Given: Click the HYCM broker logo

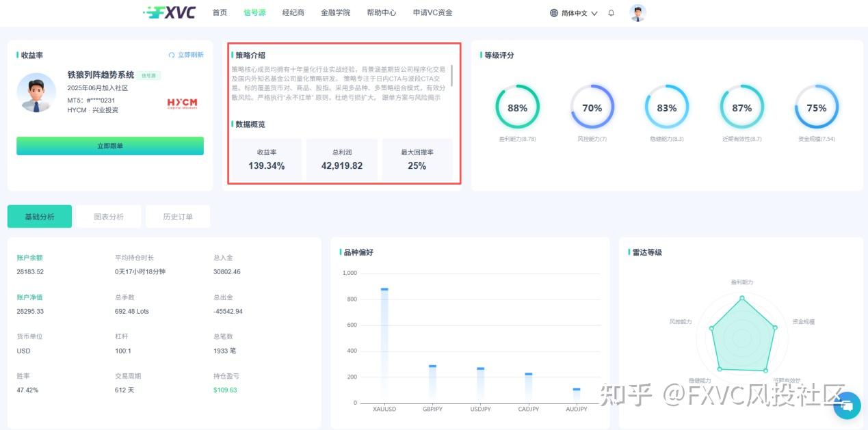Looking at the screenshot, I should 182,103.
